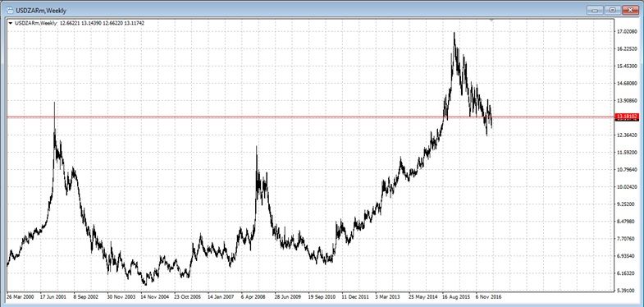
Task: Click the 17 Jun 2001 date label
Action: click(53, 296)
